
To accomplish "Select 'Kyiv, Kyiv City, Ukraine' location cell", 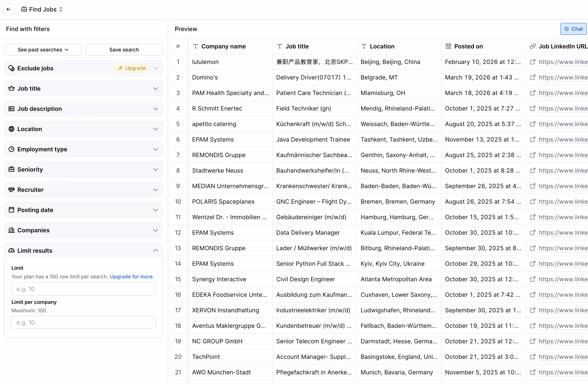I will tap(399, 264).
